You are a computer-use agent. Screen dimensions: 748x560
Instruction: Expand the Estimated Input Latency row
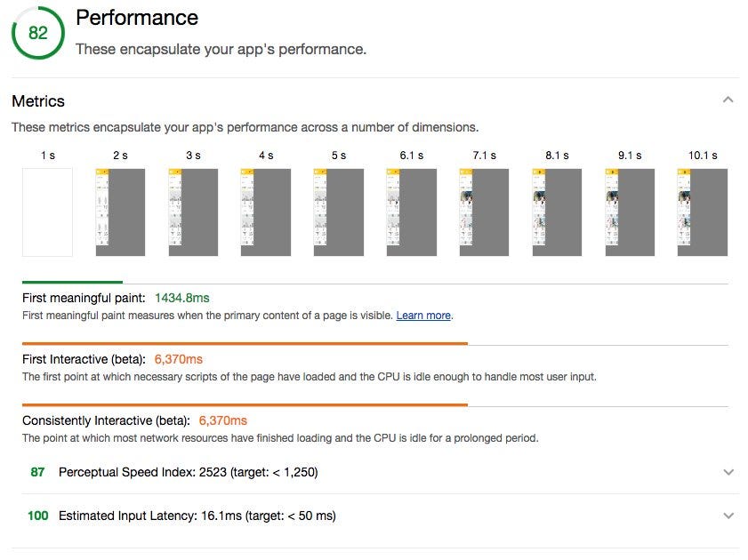tap(729, 516)
